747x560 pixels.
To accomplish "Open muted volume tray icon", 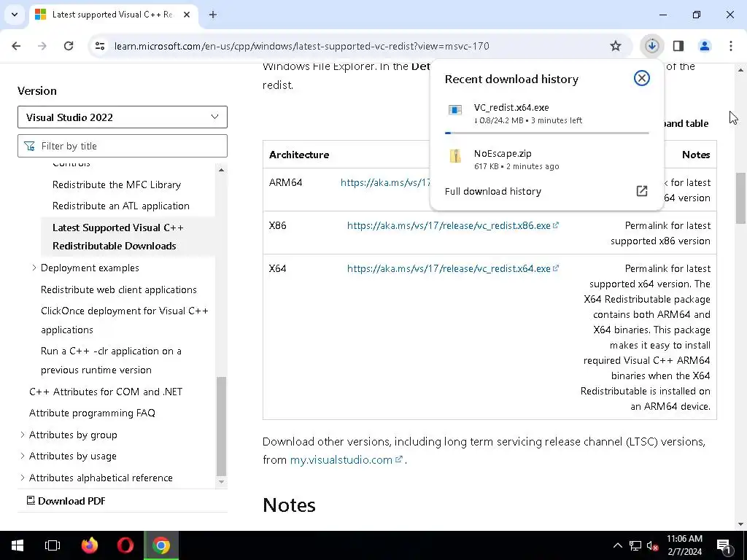I will coord(652,545).
